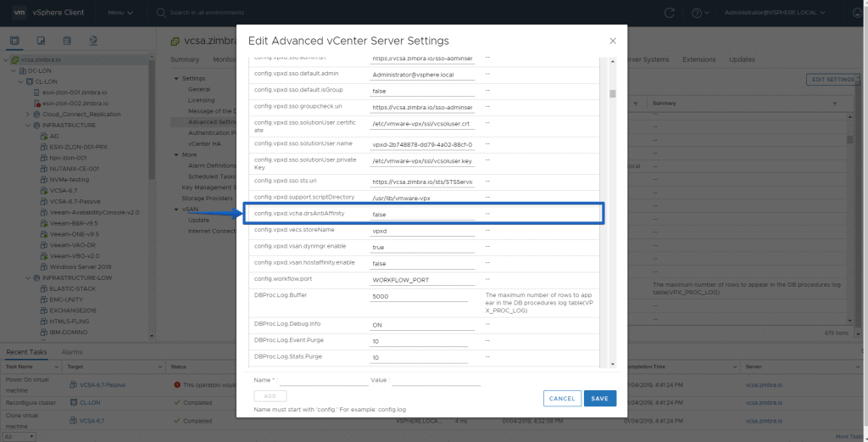Open the VMs and Templates view icon
Screen dimensions: 868x442
(x=41, y=41)
